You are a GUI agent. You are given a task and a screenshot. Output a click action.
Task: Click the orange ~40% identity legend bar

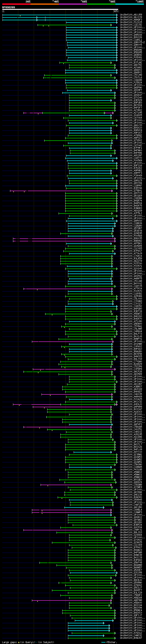45,4
